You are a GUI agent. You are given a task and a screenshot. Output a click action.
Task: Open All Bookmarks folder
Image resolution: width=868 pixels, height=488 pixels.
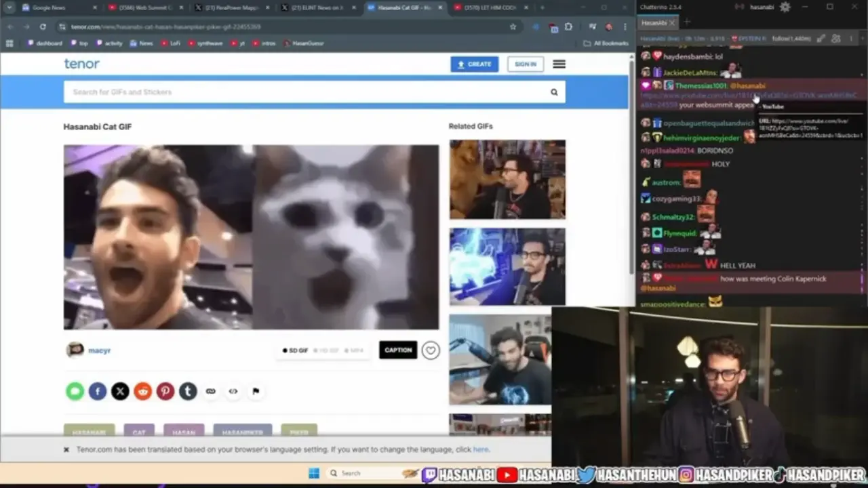(x=606, y=43)
